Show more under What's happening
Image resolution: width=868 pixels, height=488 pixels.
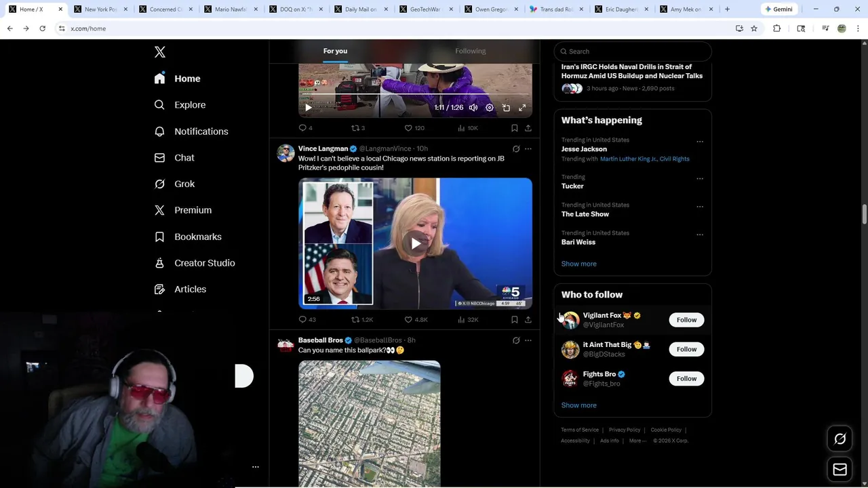click(578, 264)
